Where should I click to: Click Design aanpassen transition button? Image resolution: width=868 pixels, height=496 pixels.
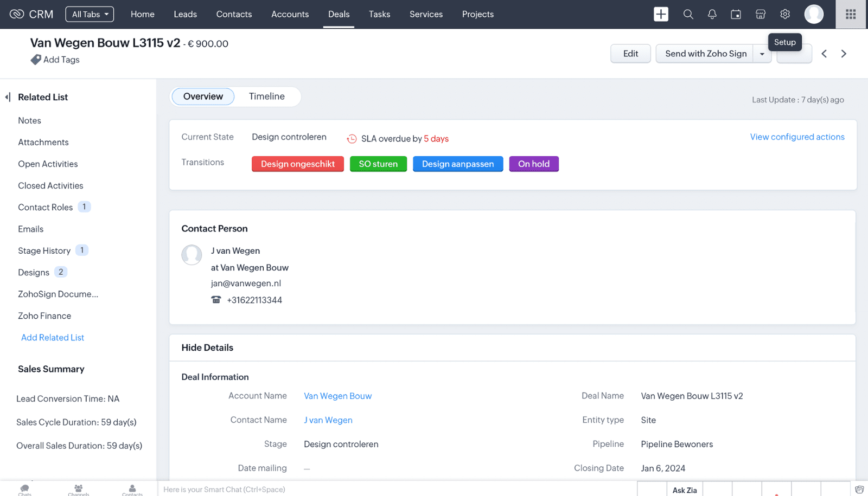[x=458, y=164]
